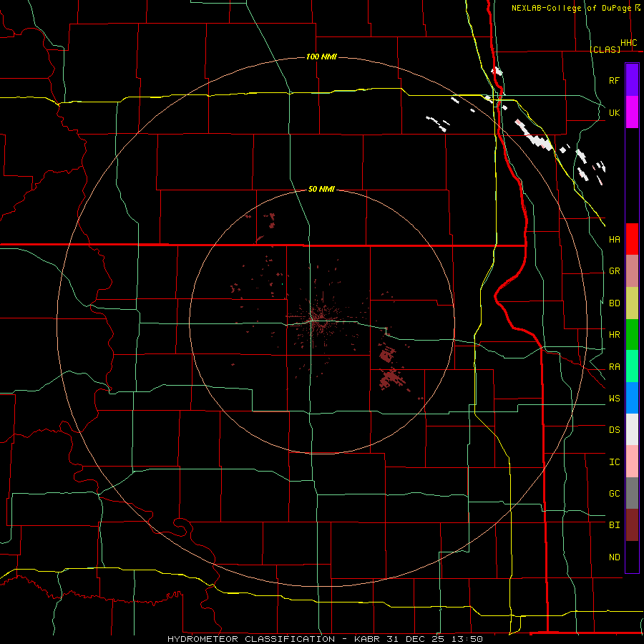Click the BI legend label

point(614,525)
